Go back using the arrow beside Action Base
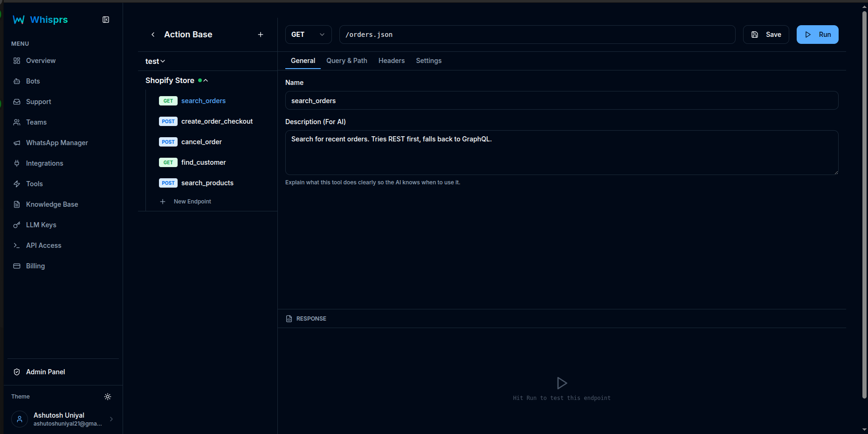This screenshot has height=434, width=868. [x=153, y=35]
